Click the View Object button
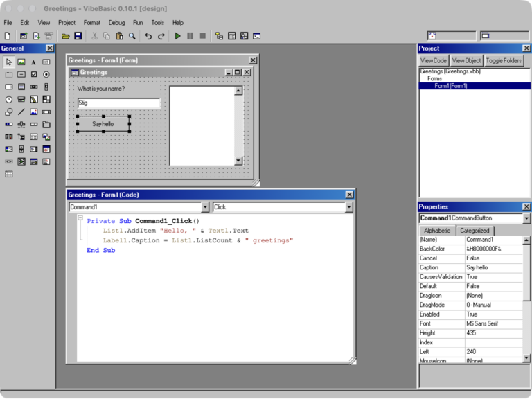 (466, 61)
